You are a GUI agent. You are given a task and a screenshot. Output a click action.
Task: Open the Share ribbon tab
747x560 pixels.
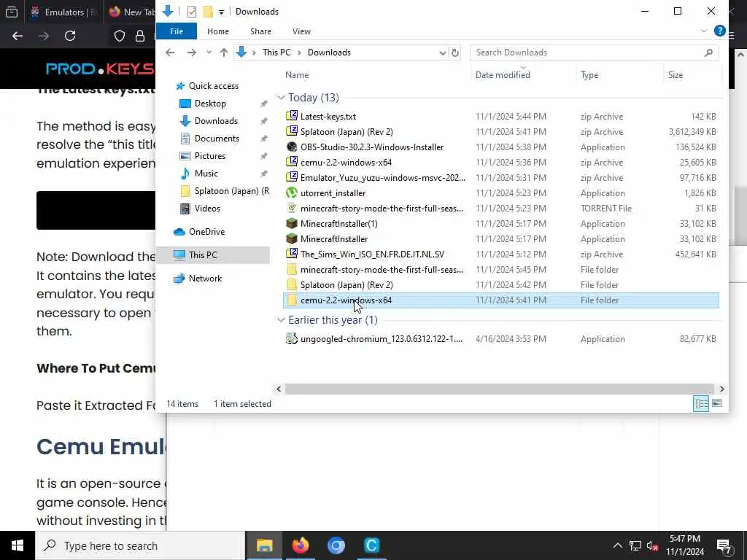point(260,31)
